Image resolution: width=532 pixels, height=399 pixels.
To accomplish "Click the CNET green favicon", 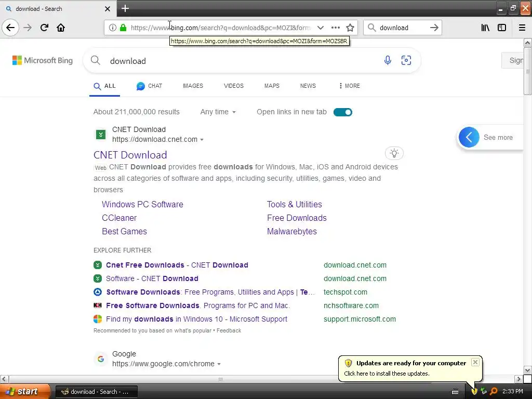I will coord(100,135).
